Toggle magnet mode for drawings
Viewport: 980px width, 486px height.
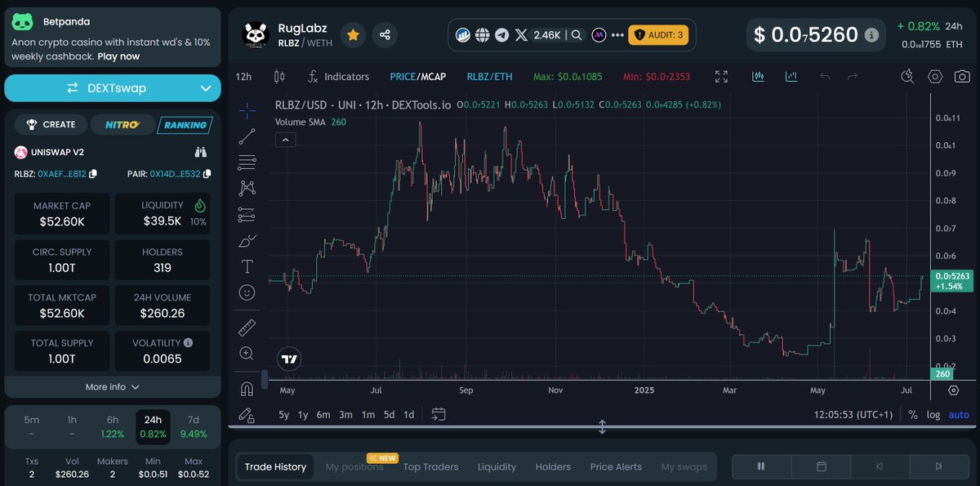point(247,389)
